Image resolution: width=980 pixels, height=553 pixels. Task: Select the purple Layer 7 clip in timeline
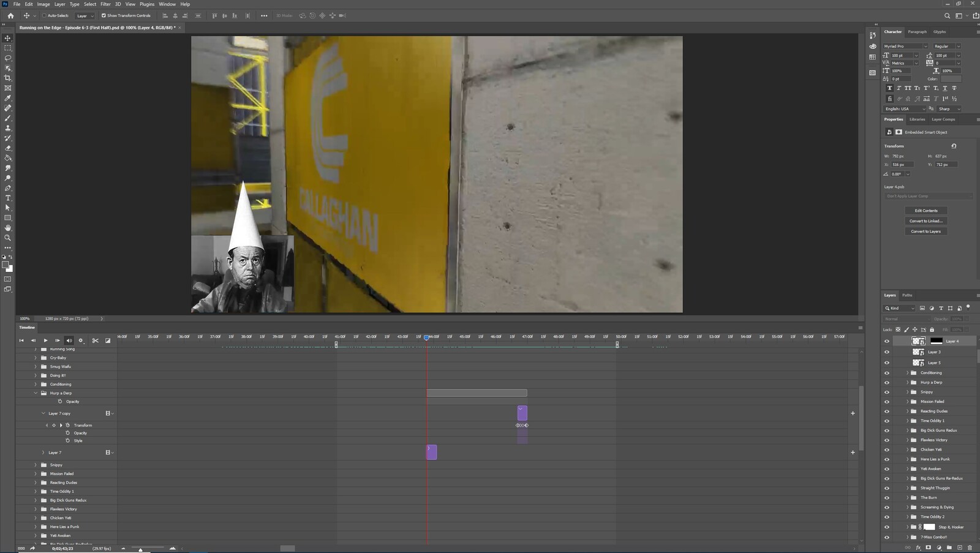click(431, 452)
